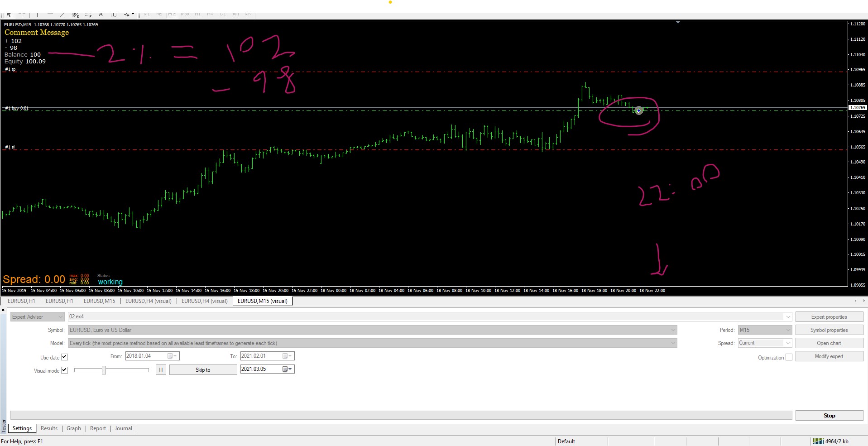The width and height of the screenshot is (868, 446).
Task: Pause the visual backtest
Action: 161,370
